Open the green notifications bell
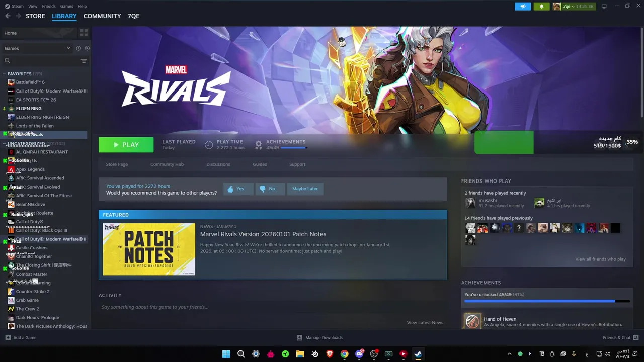This screenshot has width=644, height=362. [x=541, y=6]
